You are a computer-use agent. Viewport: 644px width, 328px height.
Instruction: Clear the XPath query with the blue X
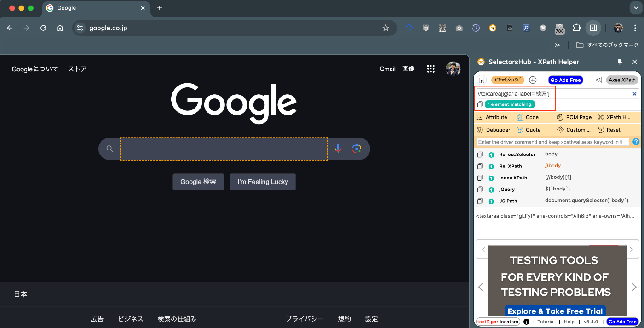[634, 94]
